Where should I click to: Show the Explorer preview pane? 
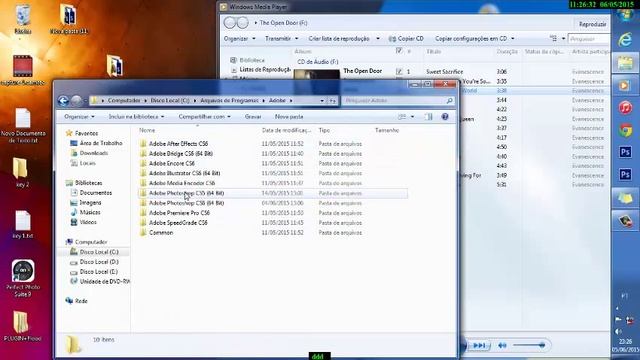pyautogui.click(x=428, y=117)
